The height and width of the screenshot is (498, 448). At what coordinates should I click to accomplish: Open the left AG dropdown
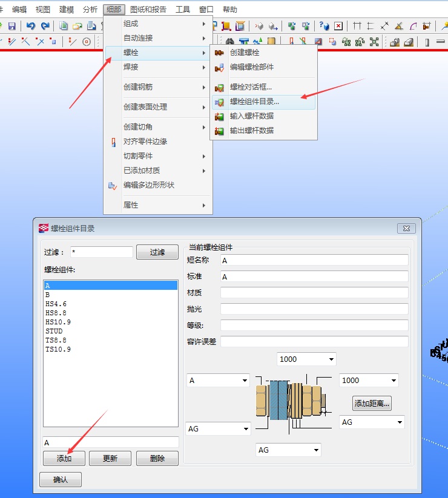pos(219,429)
